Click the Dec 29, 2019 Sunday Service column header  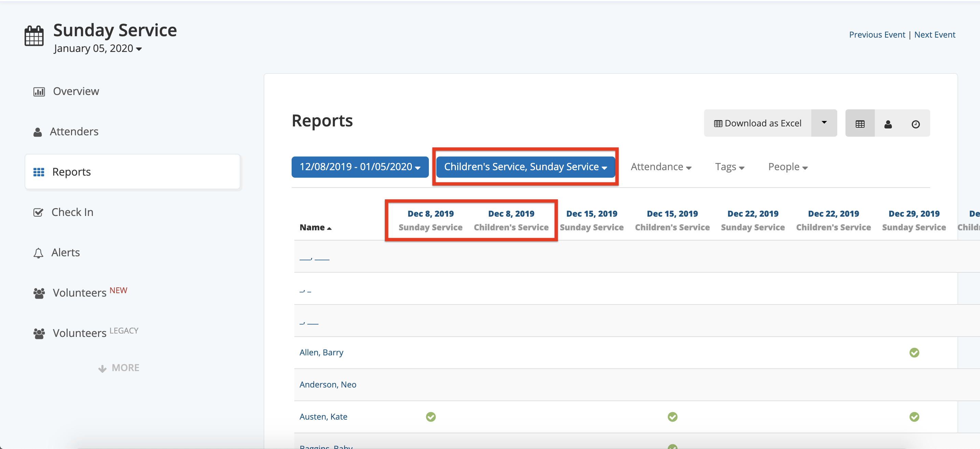pyautogui.click(x=914, y=220)
